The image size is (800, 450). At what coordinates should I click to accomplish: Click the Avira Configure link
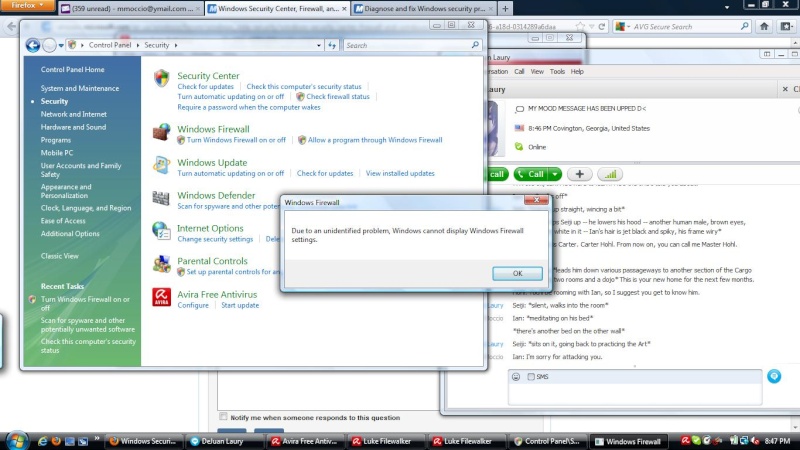click(x=193, y=305)
